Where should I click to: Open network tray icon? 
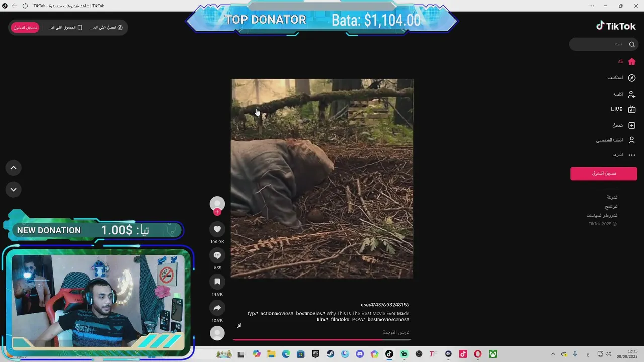(x=600, y=354)
